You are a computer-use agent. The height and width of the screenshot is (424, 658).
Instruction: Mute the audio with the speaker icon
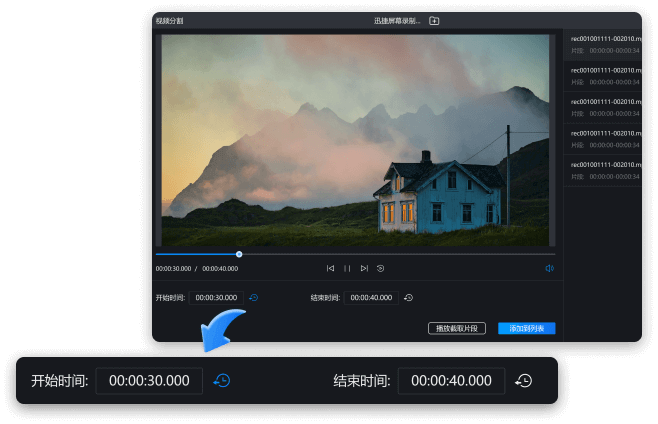tap(549, 268)
